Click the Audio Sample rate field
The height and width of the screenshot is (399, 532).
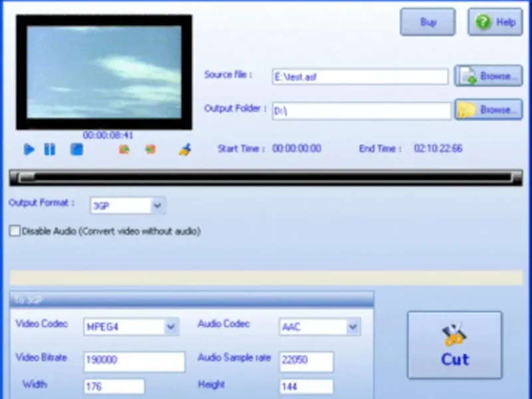pos(307,361)
